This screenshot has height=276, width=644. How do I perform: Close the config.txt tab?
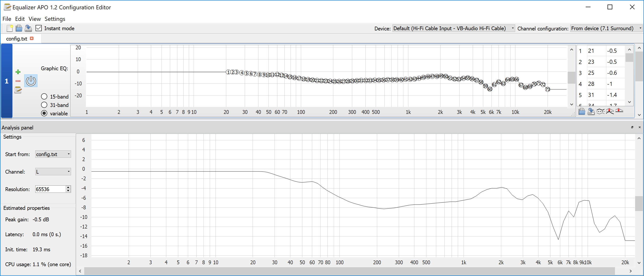click(32, 38)
